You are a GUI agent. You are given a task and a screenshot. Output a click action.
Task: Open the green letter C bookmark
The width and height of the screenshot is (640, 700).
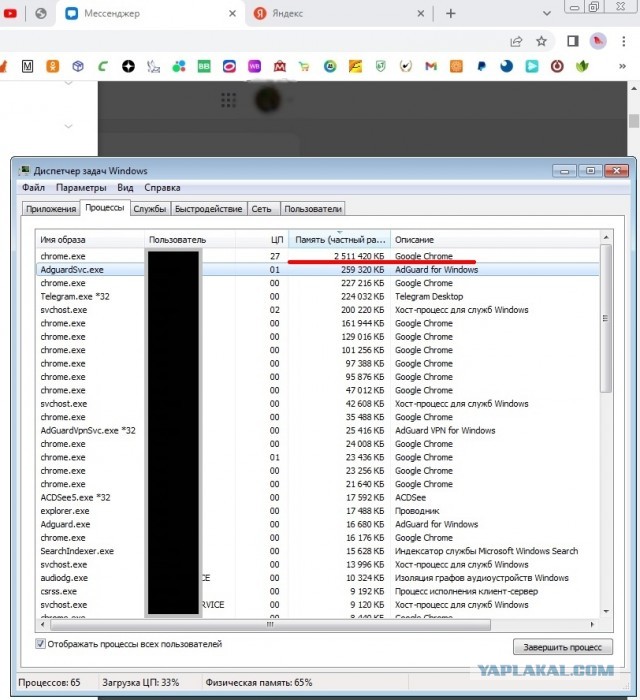103,67
